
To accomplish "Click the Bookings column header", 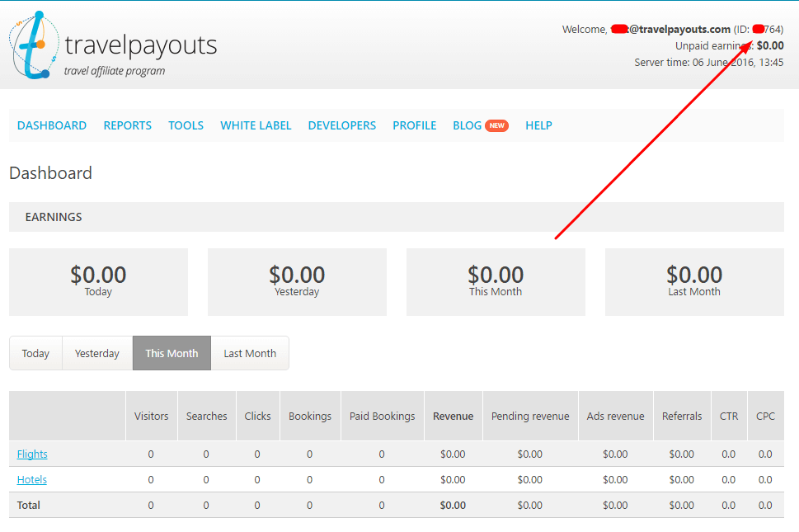I will pos(310,416).
